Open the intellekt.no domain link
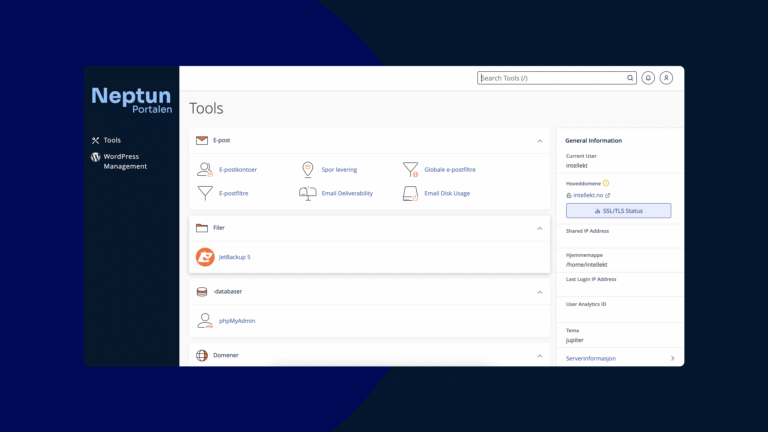 [590, 195]
